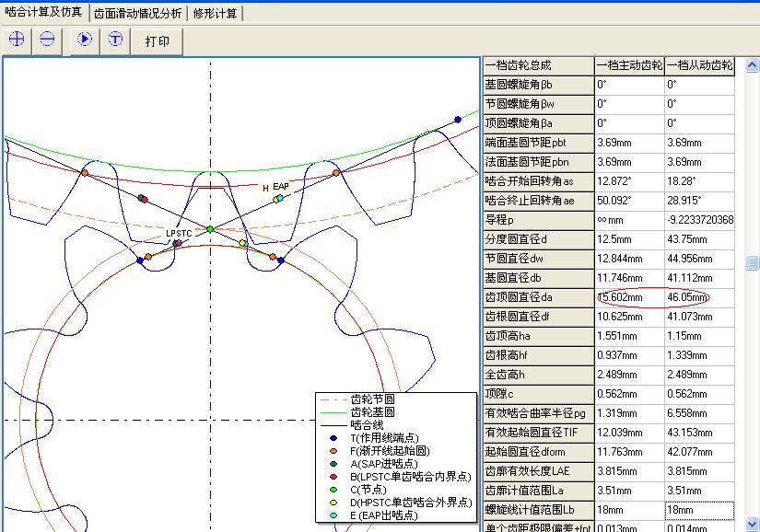Click the 端面基圆节距pbt row label
Viewport: 760px width, 532px height.
pyautogui.click(x=539, y=143)
